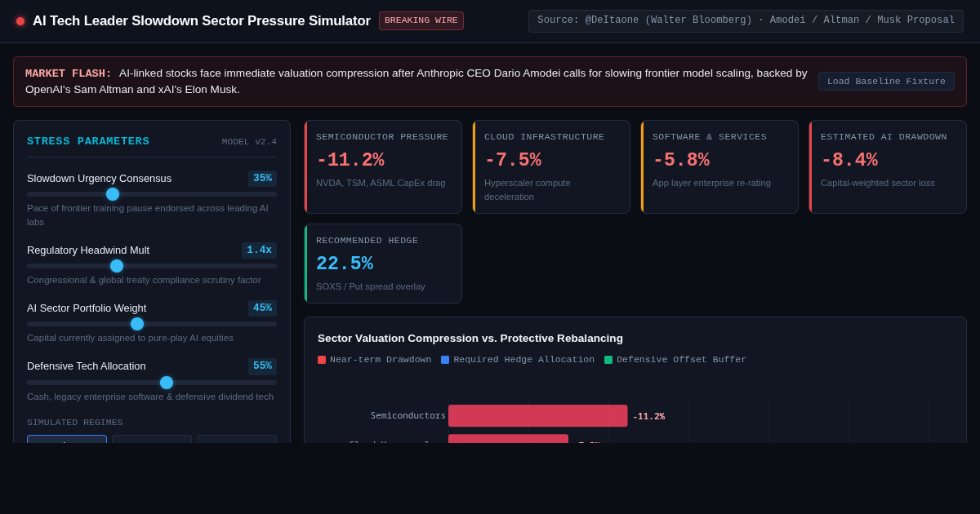Click the 35% urgency value badge

coord(262,179)
